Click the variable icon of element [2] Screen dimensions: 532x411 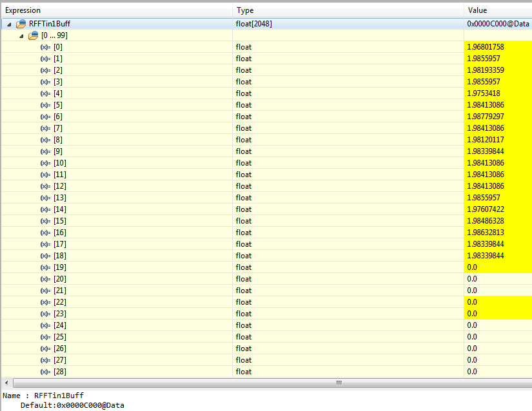(x=46, y=70)
